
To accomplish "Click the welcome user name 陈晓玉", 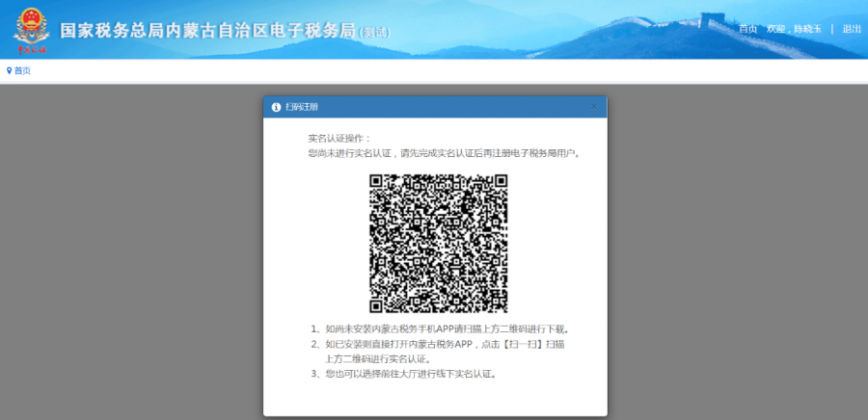I will point(807,29).
